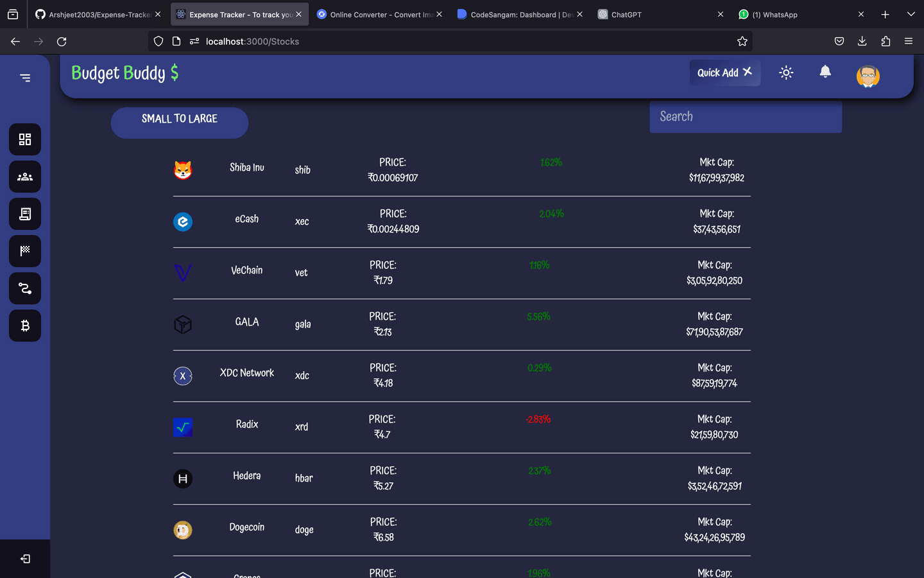This screenshot has width=924, height=578.
Task: Bookmark page with the star icon
Action: [742, 41]
